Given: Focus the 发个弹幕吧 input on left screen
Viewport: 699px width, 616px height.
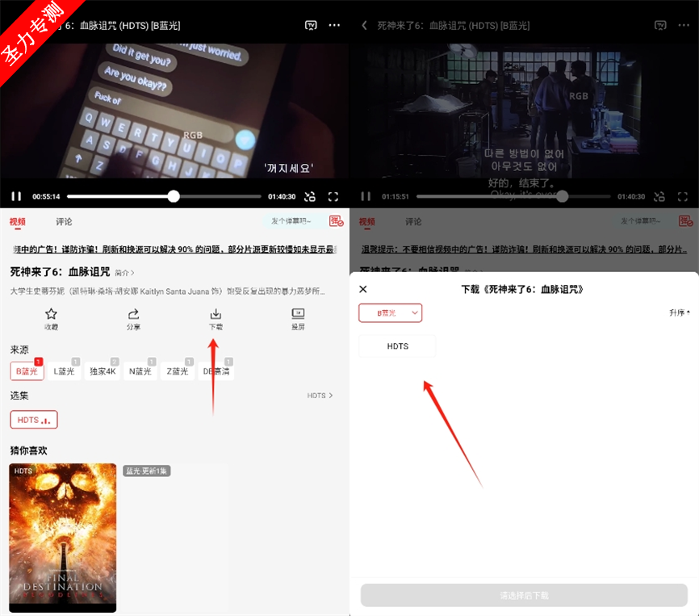Looking at the screenshot, I should pos(292,220).
